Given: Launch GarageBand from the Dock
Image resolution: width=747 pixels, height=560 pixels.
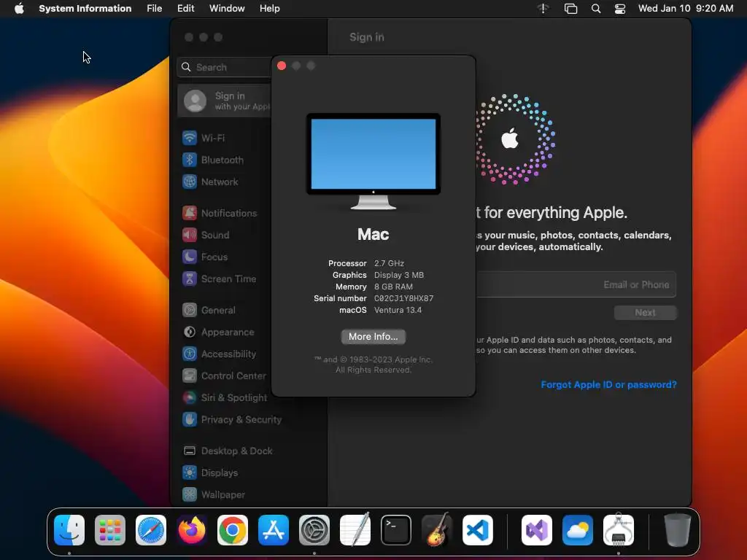Looking at the screenshot, I should (437, 529).
